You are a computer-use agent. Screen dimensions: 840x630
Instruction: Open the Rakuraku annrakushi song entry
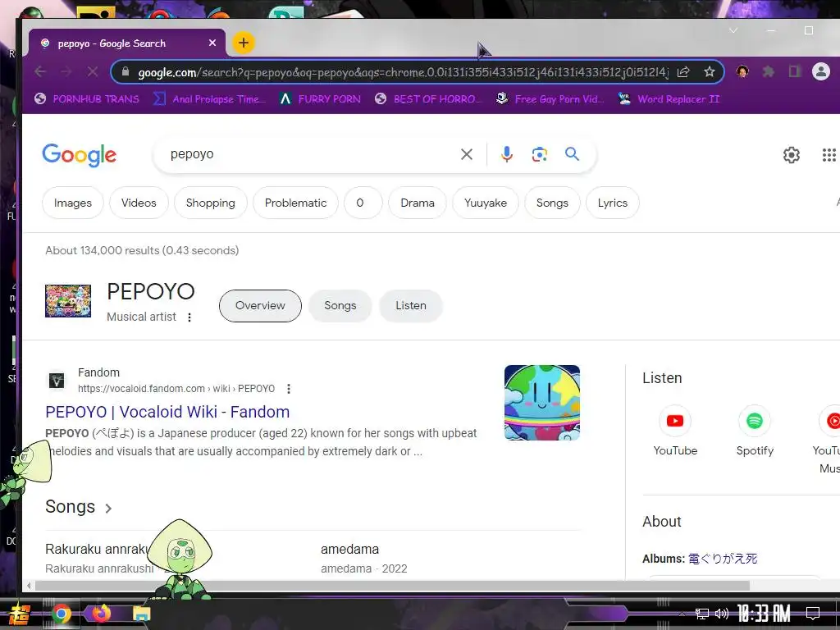coord(99,558)
